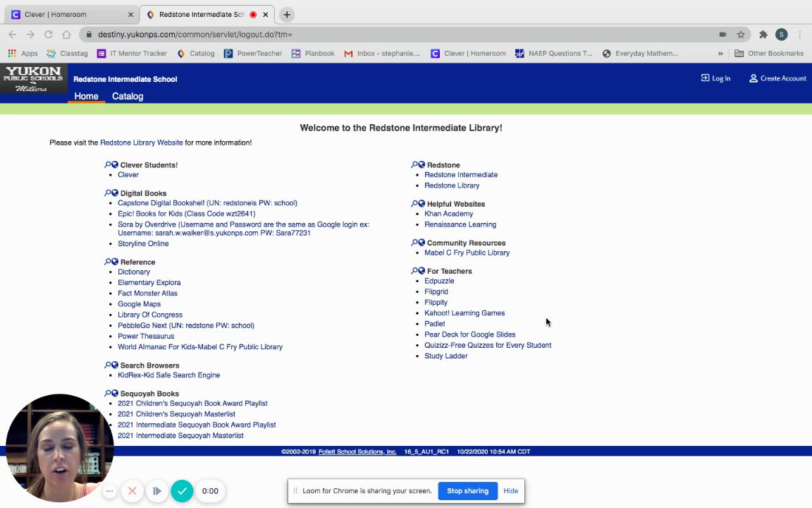Click the Loom webcam bubble

59,449
